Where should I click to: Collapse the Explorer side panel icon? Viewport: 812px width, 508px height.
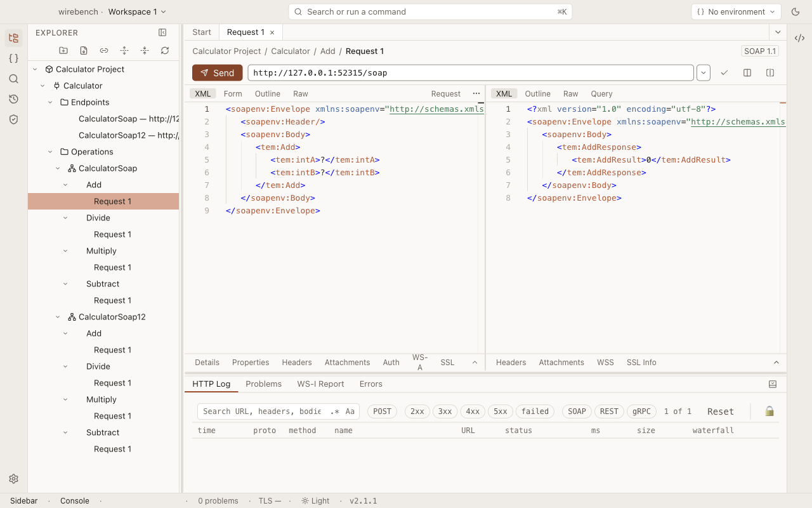tap(162, 32)
